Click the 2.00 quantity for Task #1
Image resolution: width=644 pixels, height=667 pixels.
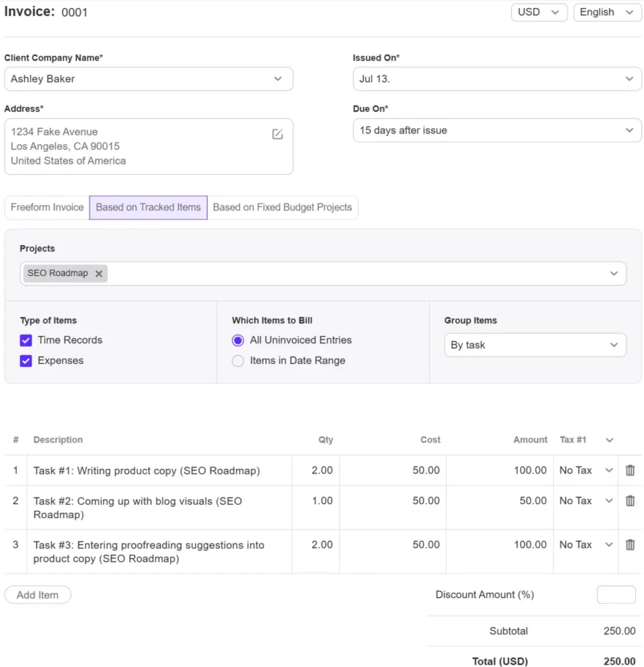322,470
